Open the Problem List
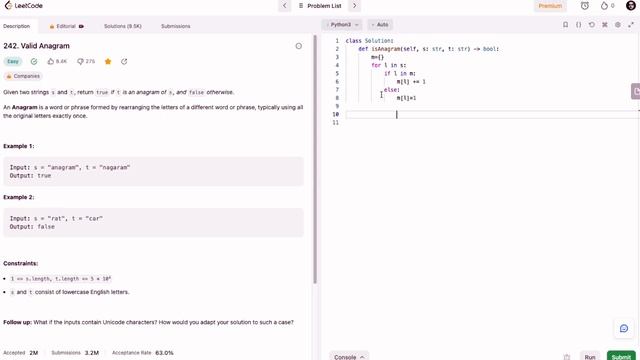Screen dimensions: 640x360 point(320,6)
